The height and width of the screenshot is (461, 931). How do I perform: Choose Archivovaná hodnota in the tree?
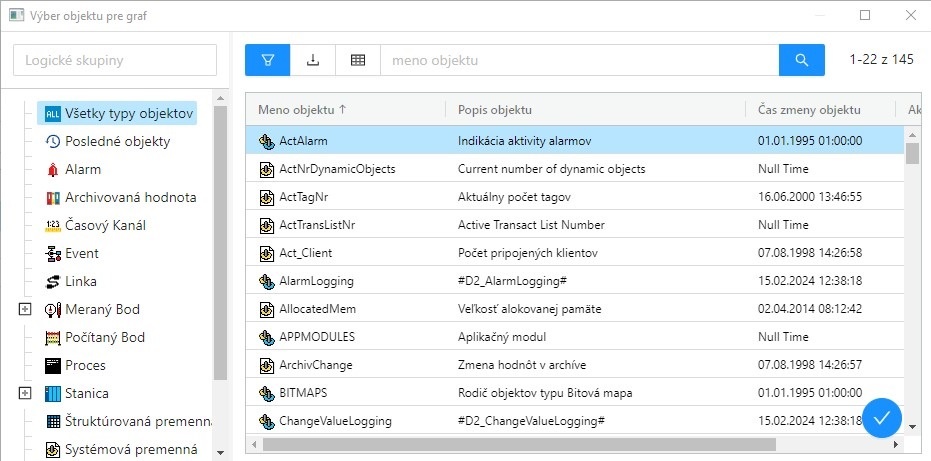pos(130,198)
